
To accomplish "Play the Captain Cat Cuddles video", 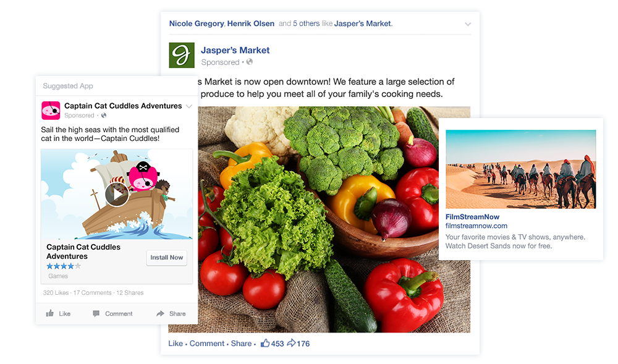I will click(x=117, y=194).
